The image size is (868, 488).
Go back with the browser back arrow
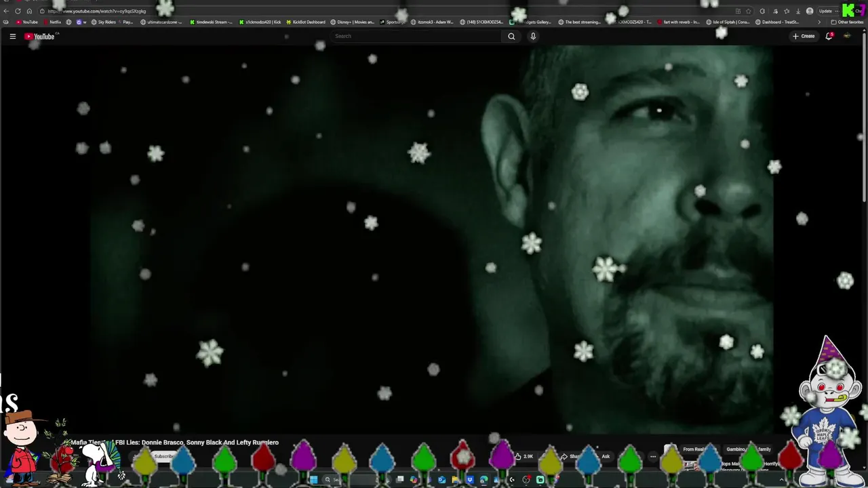tap(6, 11)
